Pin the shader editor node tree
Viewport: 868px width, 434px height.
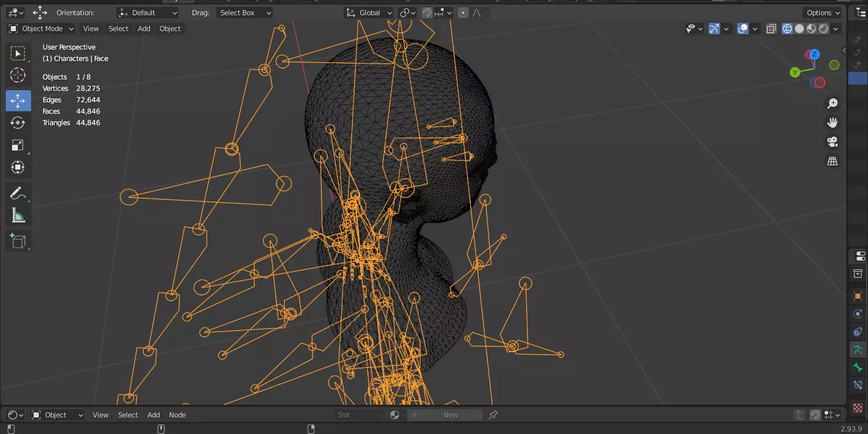[493, 415]
